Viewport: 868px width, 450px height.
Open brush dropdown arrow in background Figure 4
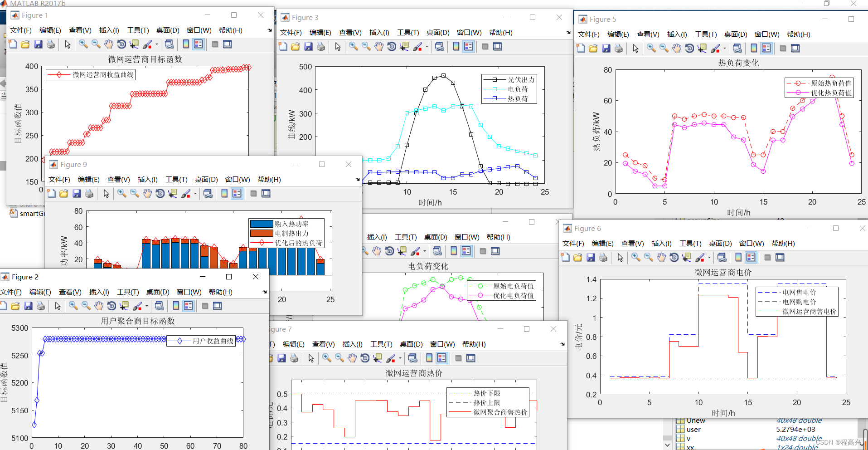pyautogui.click(x=425, y=251)
